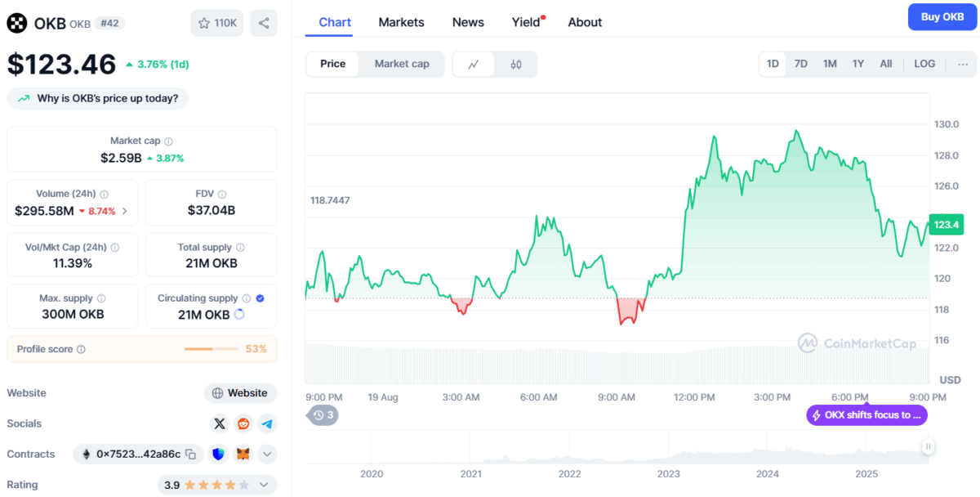
Task: Click the Profile score info icon
Action: [81, 350]
